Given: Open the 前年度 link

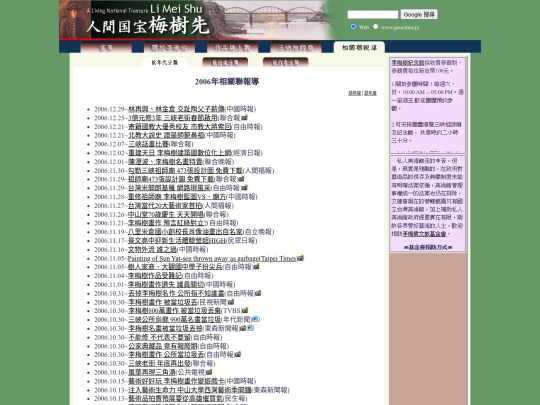Looking at the screenshot, I should tap(354, 93).
